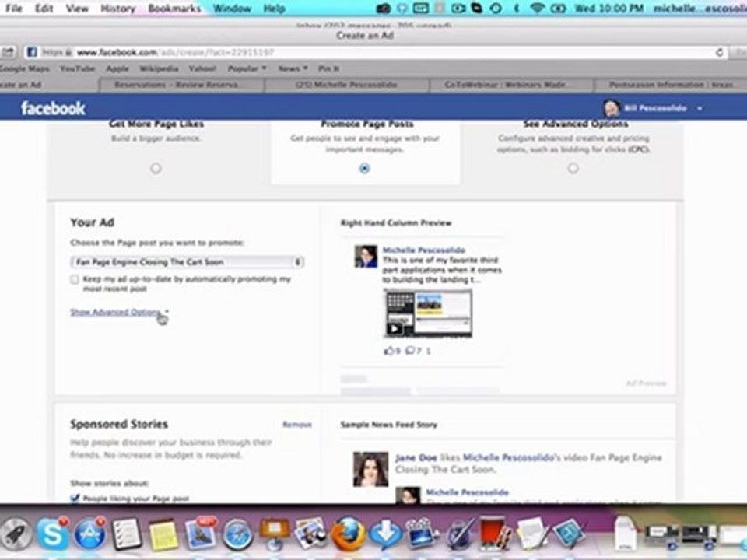The image size is (747, 560).
Task: Check Keep my ad up-to-date checkbox
Action: (75, 279)
